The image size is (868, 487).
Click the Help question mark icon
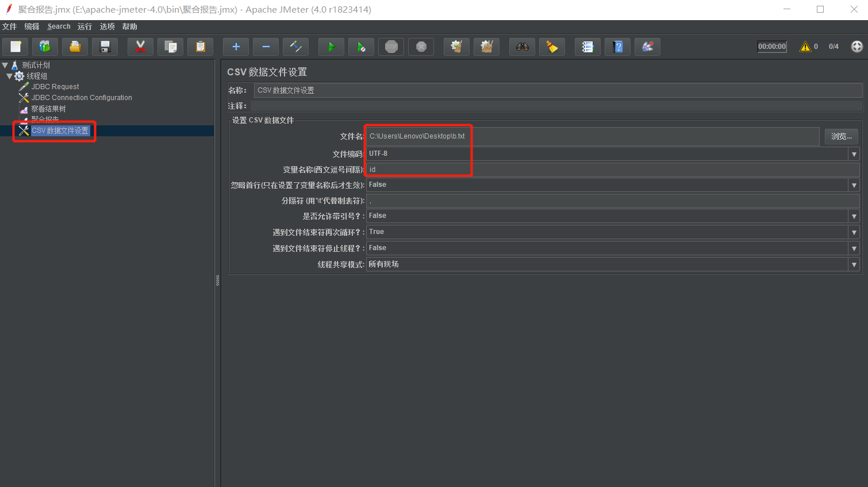click(617, 47)
